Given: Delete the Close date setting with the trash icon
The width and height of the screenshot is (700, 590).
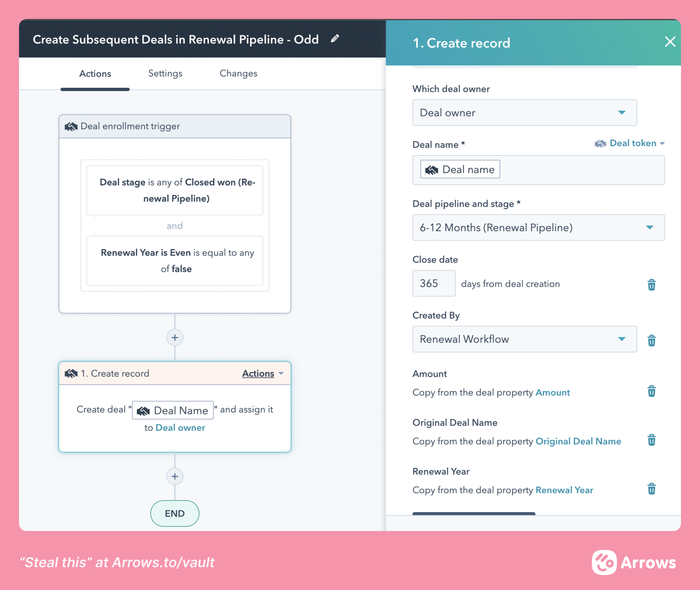Looking at the screenshot, I should (x=651, y=284).
